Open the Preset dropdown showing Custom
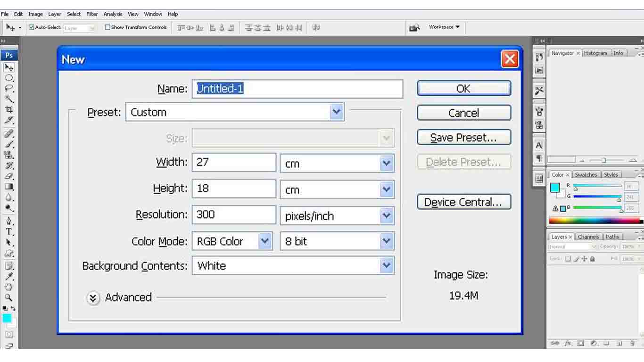This screenshot has height=362, width=644. 235,112
